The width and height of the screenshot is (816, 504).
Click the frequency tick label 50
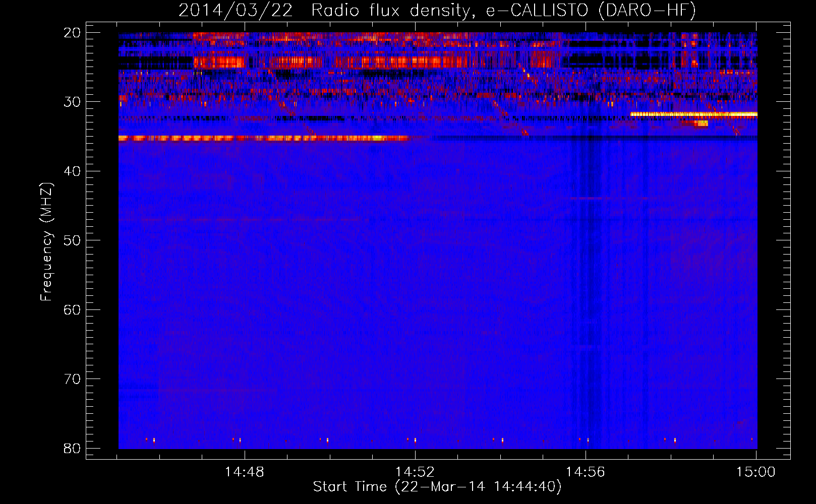click(73, 240)
